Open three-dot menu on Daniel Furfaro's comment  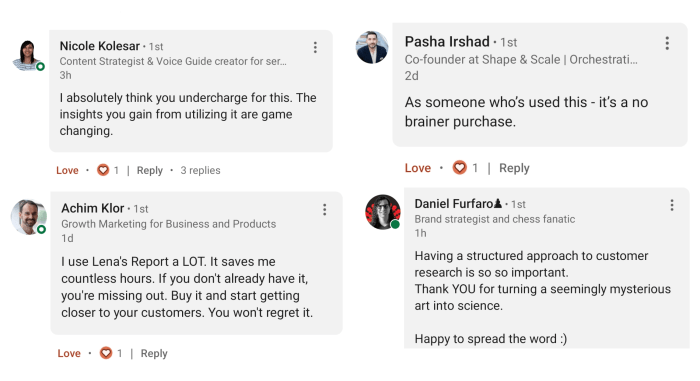click(x=671, y=205)
